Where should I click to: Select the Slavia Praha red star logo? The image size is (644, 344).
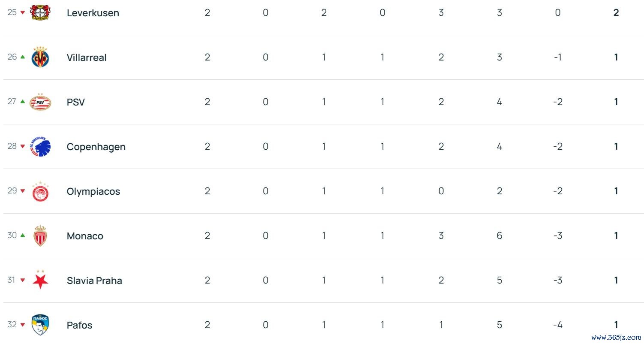point(41,281)
